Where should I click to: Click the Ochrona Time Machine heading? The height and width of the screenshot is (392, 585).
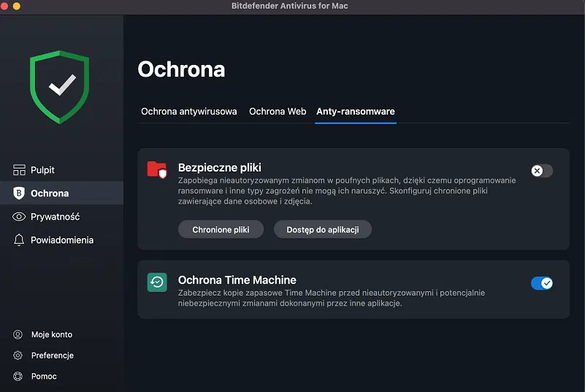(237, 280)
